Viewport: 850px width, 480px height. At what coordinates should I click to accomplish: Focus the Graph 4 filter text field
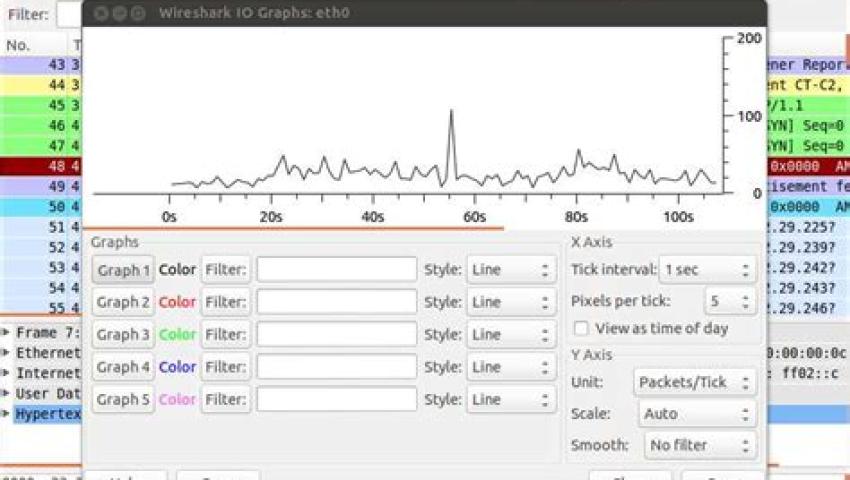337,367
